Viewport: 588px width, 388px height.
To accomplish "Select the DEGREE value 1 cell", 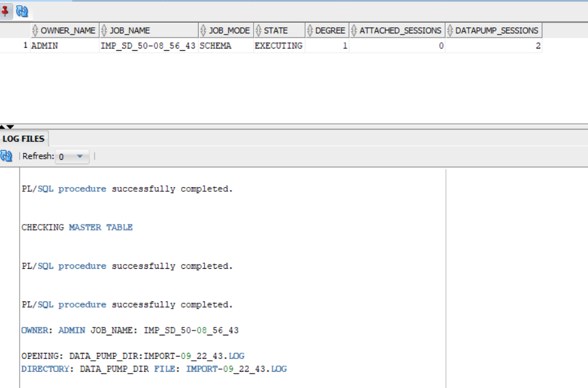I will (x=327, y=46).
